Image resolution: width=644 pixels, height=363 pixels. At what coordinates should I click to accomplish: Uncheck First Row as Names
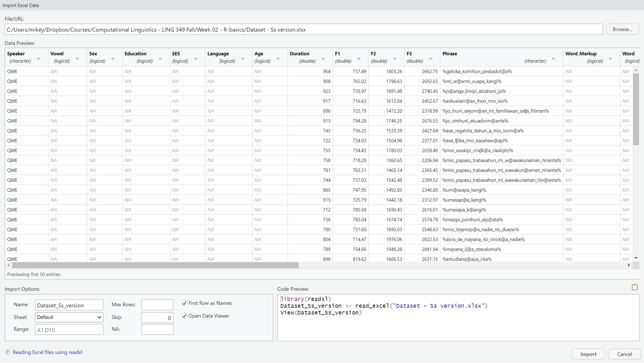coord(184,303)
